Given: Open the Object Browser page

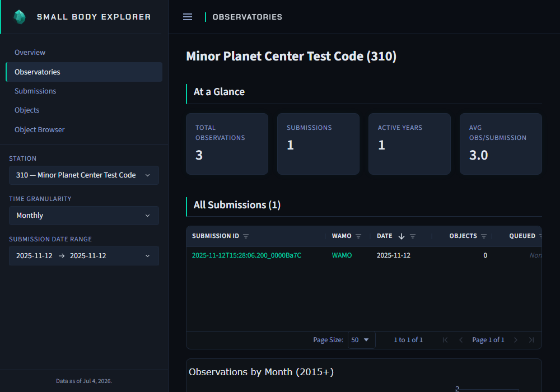Looking at the screenshot, I should 40,129.
